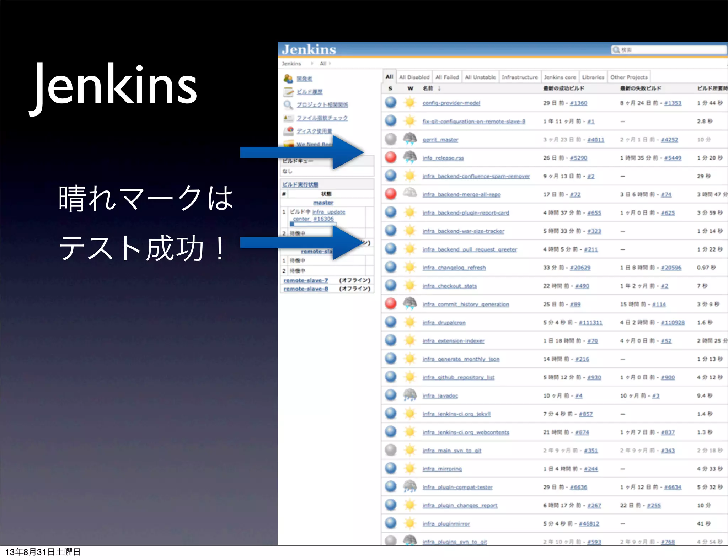Click sunny icon of infra_pluginmirror

pos(410,523)
